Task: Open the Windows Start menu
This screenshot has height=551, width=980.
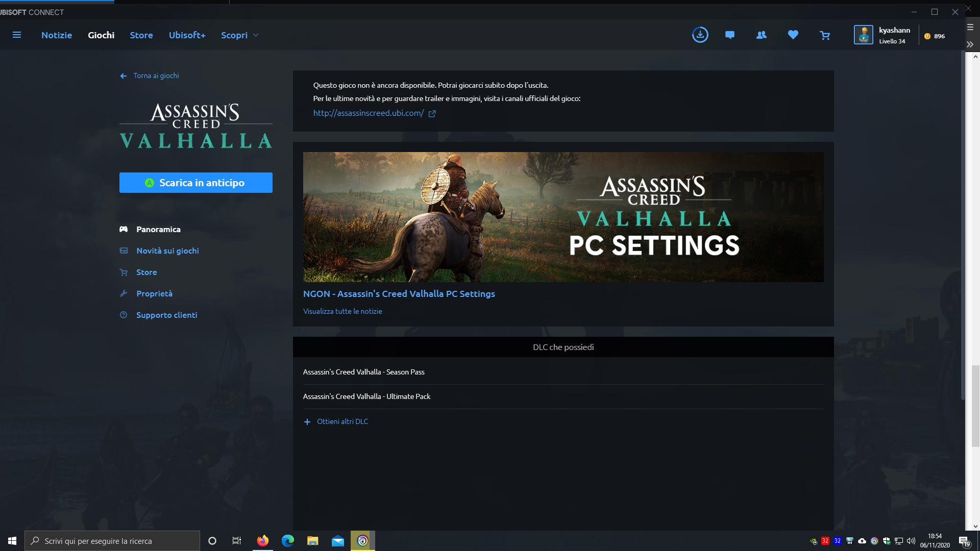Action: click(12, 541)
